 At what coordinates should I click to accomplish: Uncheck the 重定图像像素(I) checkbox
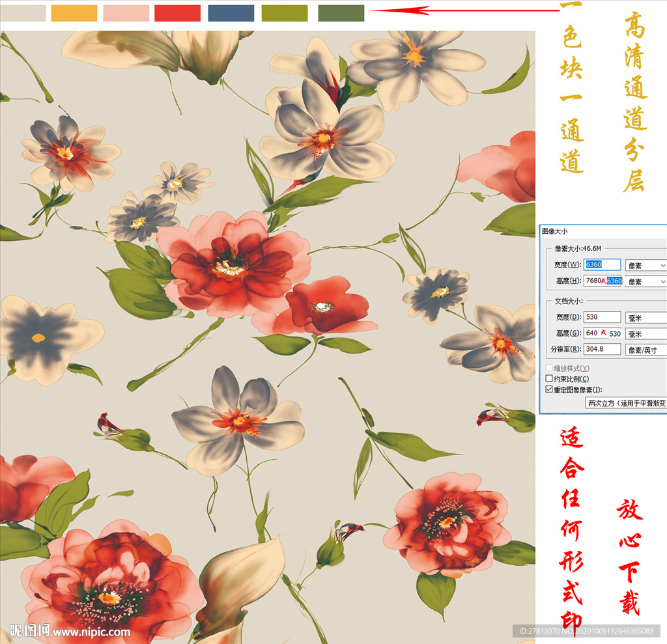[x=549, y=389]
